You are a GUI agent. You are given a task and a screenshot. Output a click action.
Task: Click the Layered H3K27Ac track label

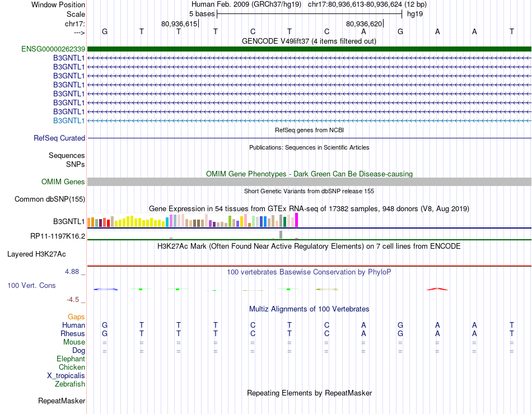click(36, 254)
